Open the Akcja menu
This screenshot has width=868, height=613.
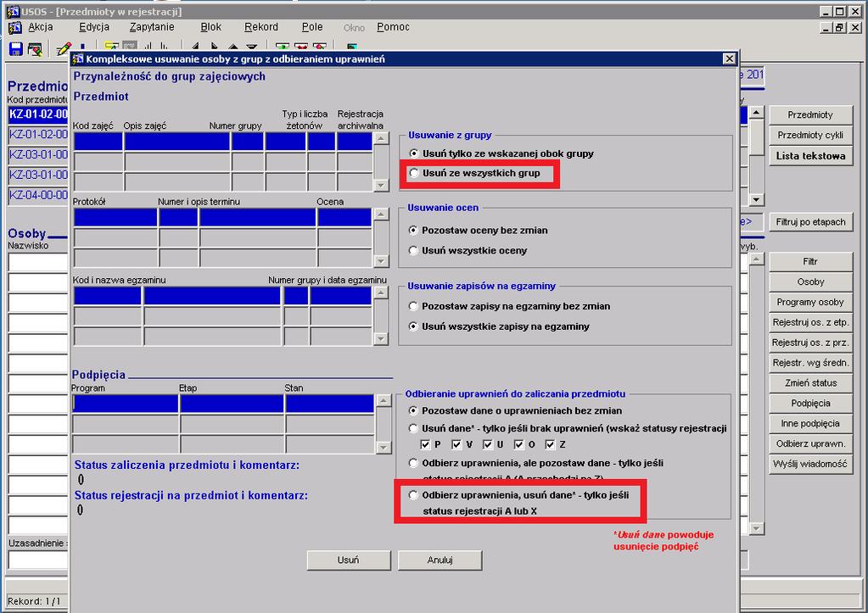coord(41,27)
